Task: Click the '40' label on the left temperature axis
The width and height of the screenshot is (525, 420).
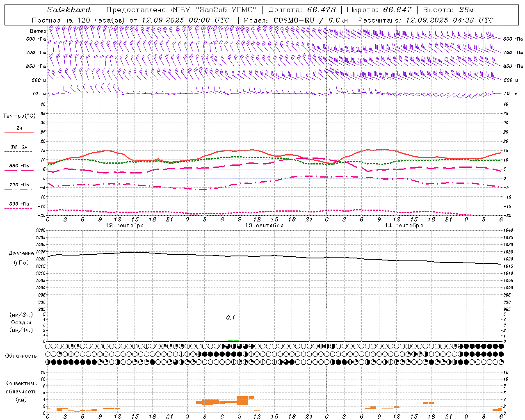Action: pyautogui.click(x=43, y=104)
